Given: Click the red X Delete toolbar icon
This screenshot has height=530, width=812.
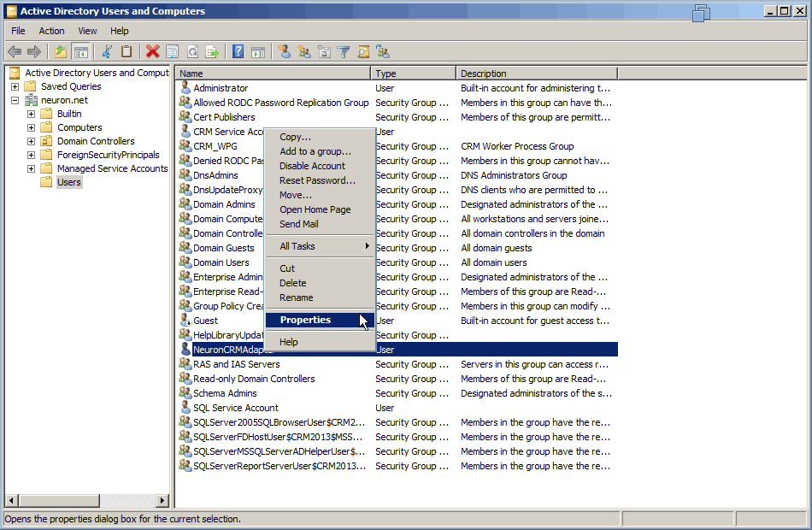Looking at the screenshot, I should click(x=153, y=52).
